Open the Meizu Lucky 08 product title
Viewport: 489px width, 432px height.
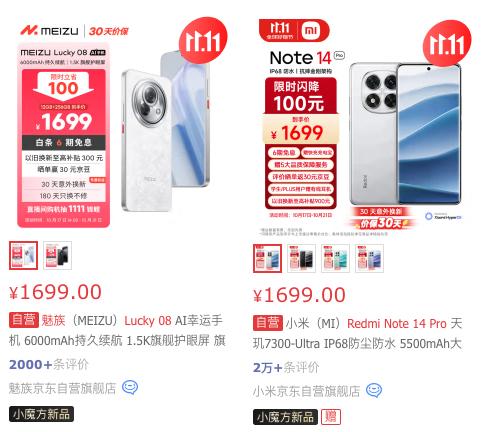pyautogui.click(x=117, y=331)
